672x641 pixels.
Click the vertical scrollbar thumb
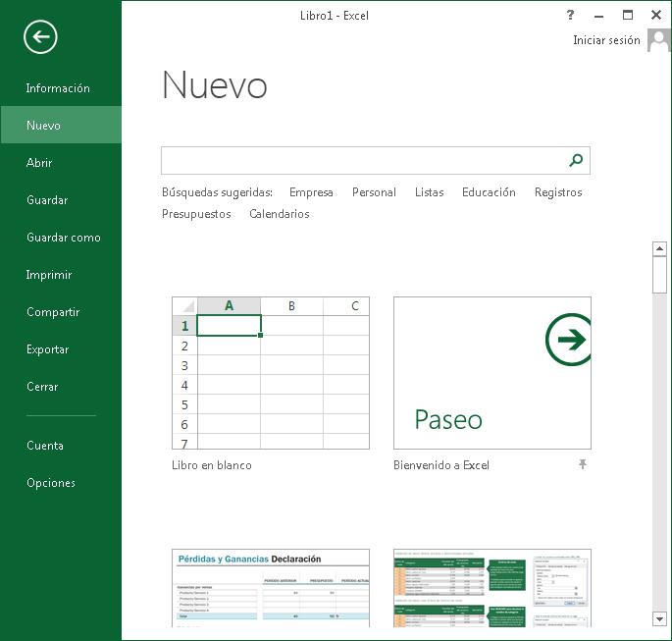pos(659,275)
